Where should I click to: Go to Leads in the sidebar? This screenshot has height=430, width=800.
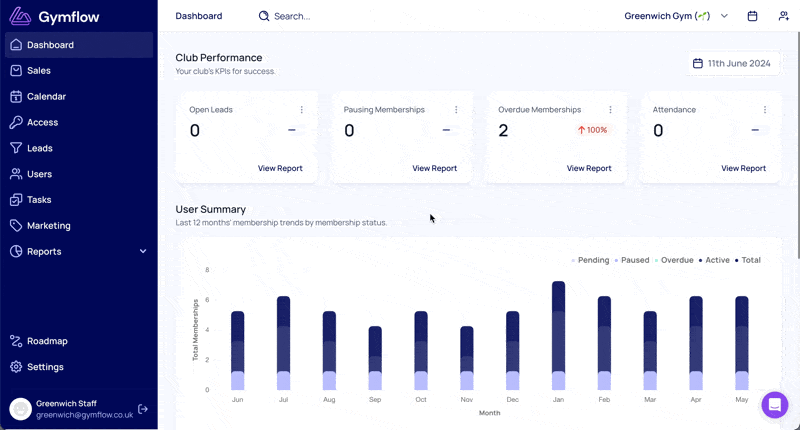point(40,148)
